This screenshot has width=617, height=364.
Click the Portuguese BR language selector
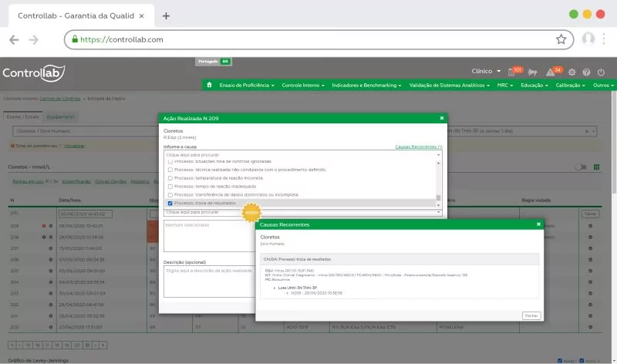(214, 62)
